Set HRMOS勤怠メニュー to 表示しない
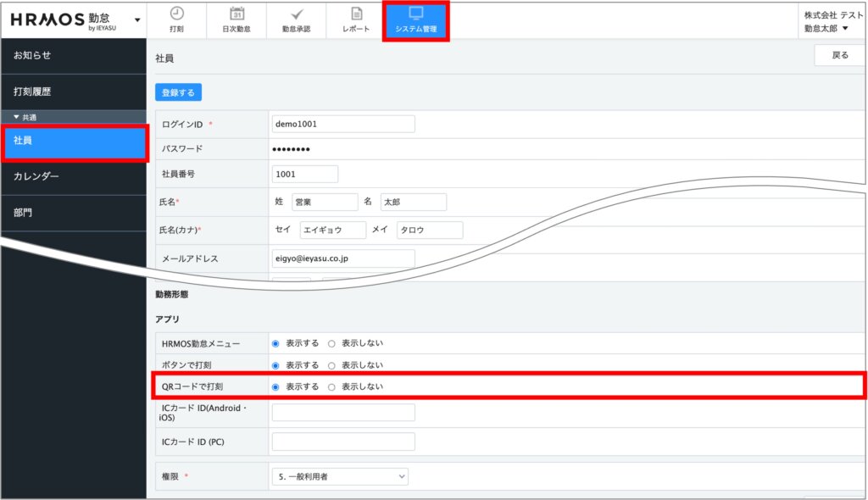The image size is (868, 500). [332, 343]
